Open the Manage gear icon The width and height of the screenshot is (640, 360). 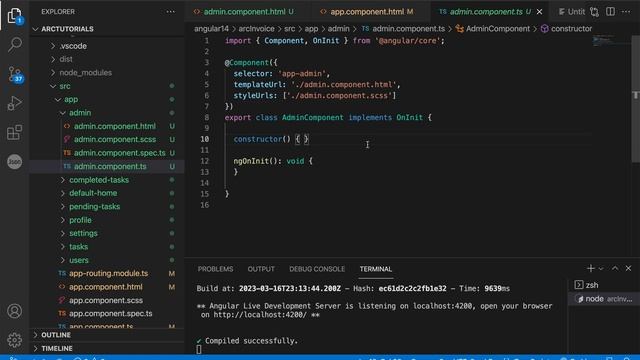click(14, 340)
